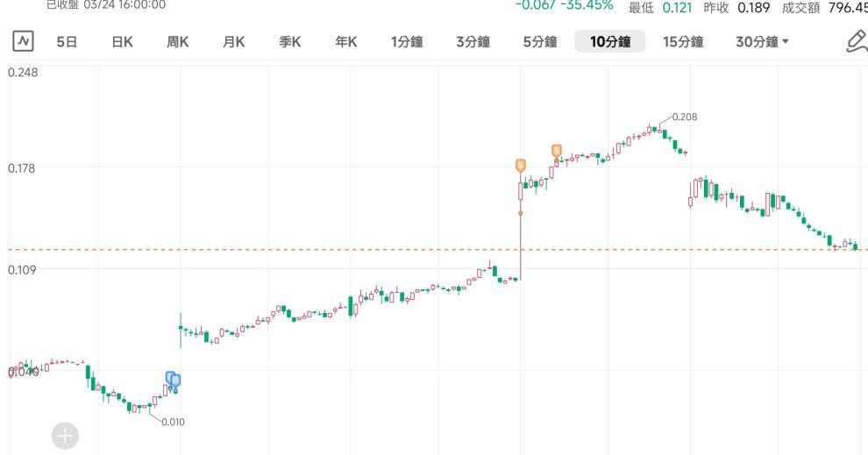This screenshot has height=455, width=868.
Task: Click the 0.208 high price label
Action: (684, 117)
